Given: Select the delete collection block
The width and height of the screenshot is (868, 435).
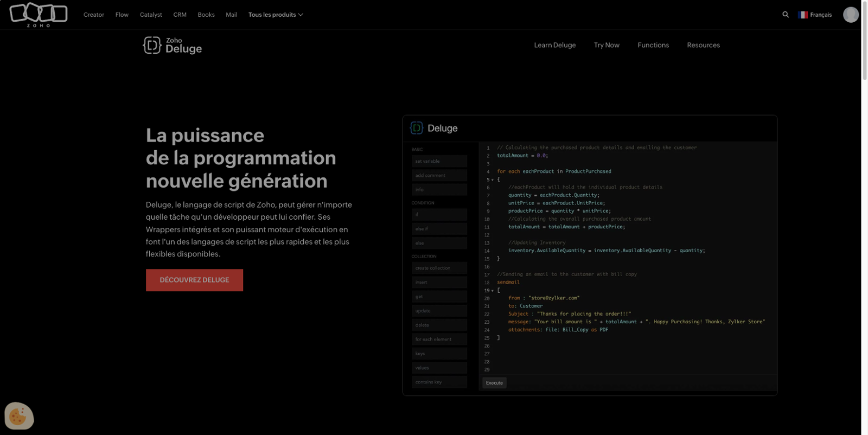Looking at the screenshot, I should click(x=439, y=325).
